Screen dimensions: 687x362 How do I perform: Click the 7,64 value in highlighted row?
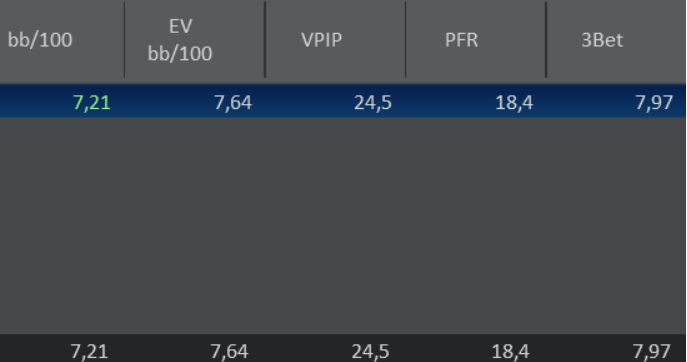233,103
